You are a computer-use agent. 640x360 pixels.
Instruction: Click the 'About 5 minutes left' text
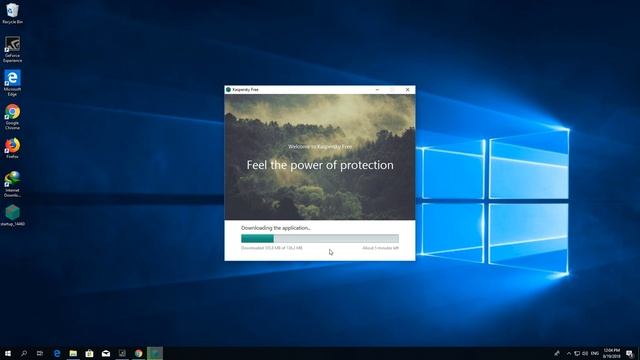(x=380, y=248)
